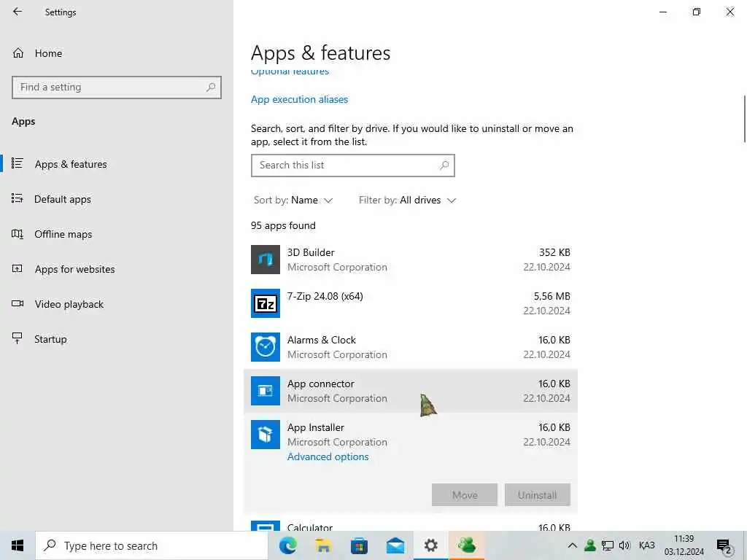The width and height of the screenshot is (747, 560).
Task: Click the taskbar Type here to search box
Action: tap(152, 545)
